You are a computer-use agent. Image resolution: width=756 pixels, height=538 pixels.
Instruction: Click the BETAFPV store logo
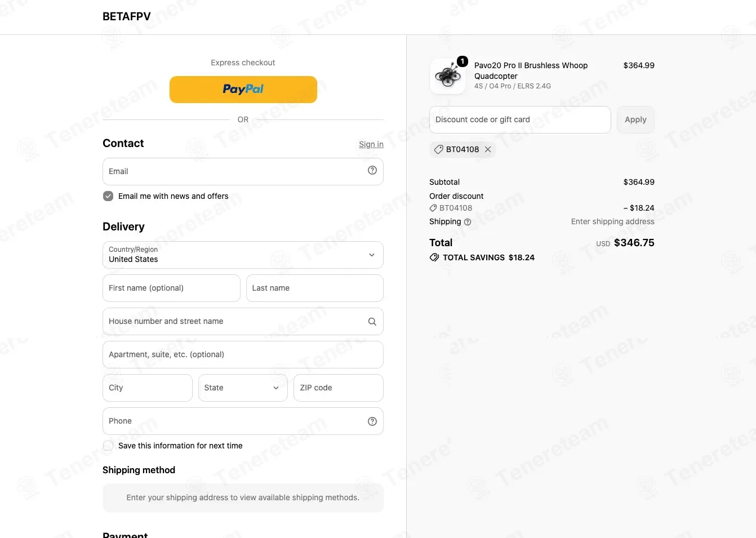click(127, 17)
